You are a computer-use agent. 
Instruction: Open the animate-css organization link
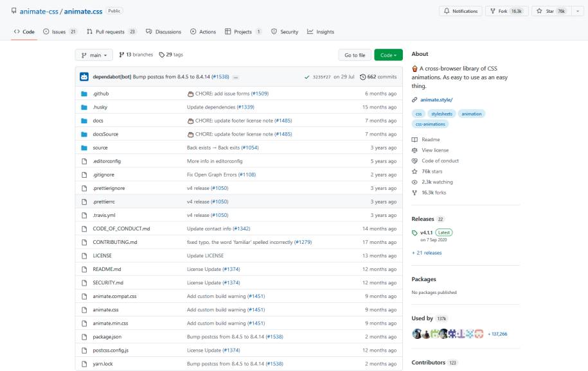coord(39,12)
